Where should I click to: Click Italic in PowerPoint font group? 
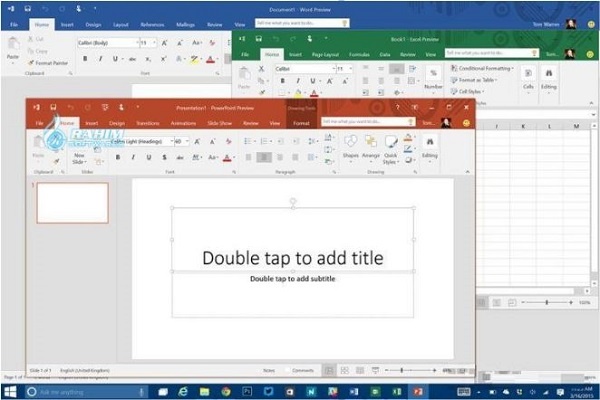pyautogui.click(x=133, y=157)
